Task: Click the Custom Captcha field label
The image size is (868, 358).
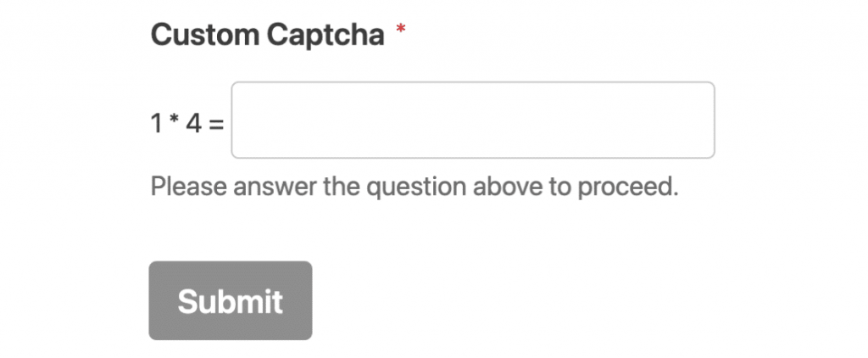Action: pyautogui.click(x=267, y=36)
